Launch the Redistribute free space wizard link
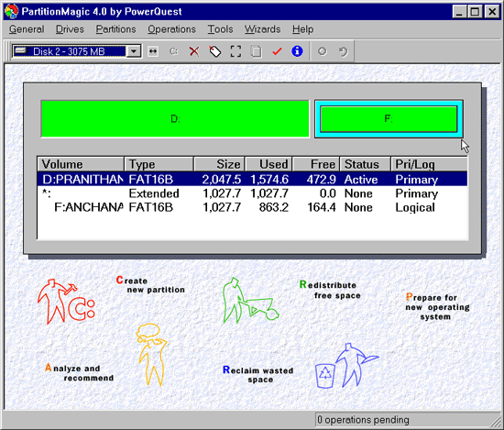Screen dimensions: 504x430 point(330,290)
